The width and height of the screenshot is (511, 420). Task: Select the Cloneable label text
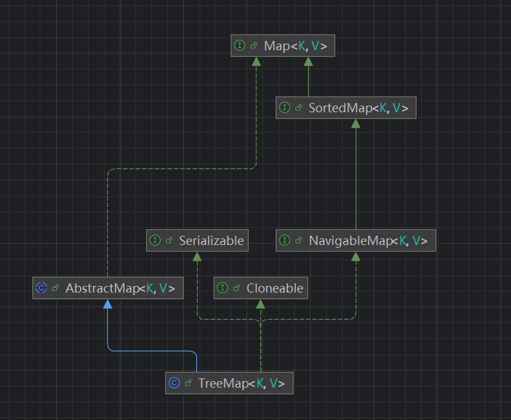tap(274, 288)
